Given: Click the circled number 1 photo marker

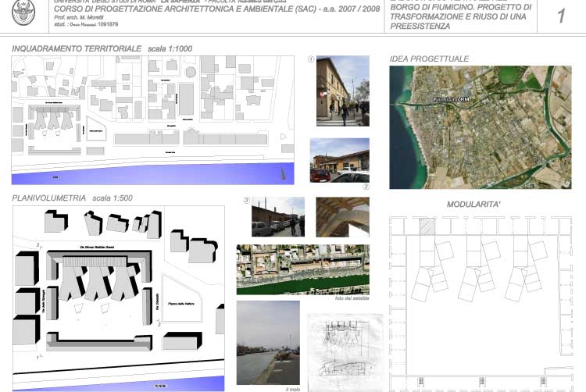Looking at the screenshot, I should [311, 59].
